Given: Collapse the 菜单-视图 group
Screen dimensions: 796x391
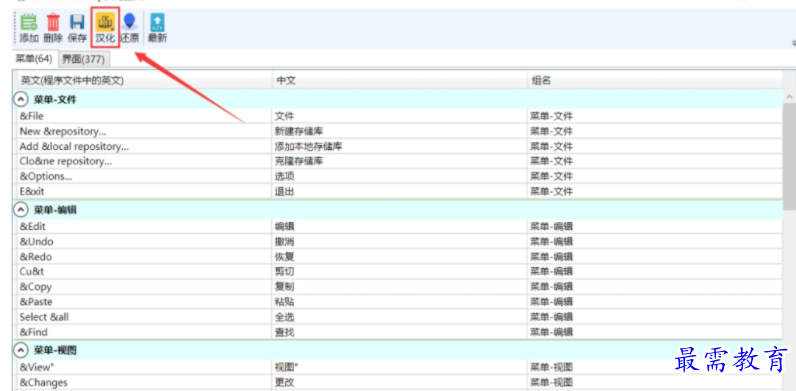Looking at the screenshot, I should pos(21,350).
